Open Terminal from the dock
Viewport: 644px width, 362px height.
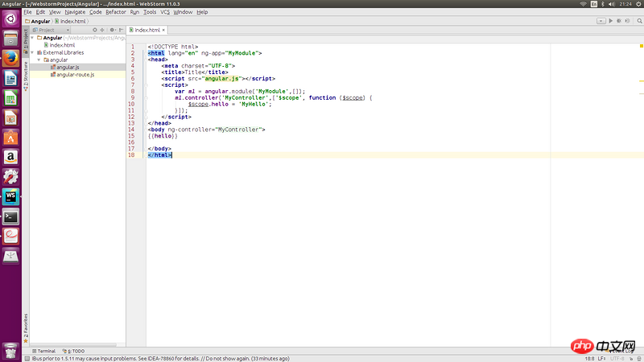tap(10, 216)
